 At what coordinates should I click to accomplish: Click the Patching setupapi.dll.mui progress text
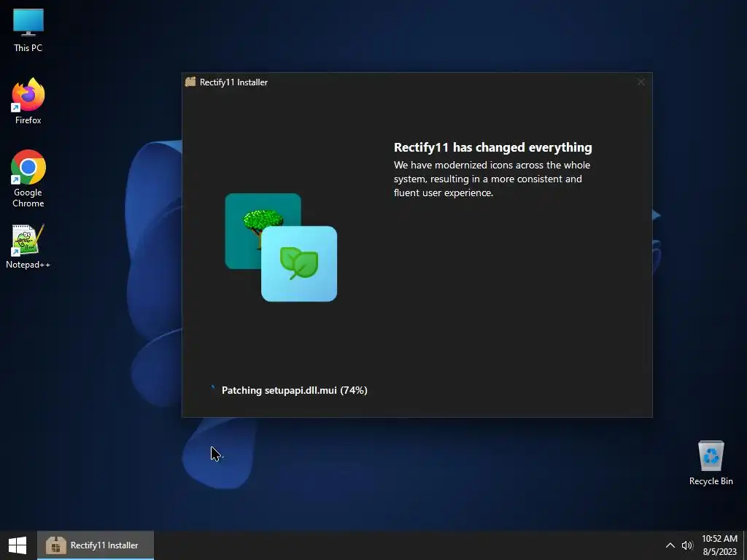[x=295, y=391]
